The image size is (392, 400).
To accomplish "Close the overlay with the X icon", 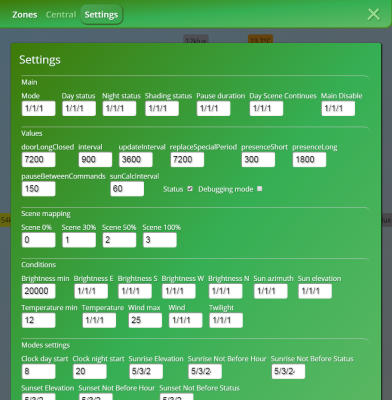I will click(x=373, y=14).
